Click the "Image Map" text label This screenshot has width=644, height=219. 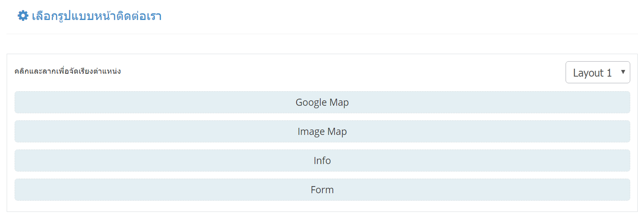(322, 132)
